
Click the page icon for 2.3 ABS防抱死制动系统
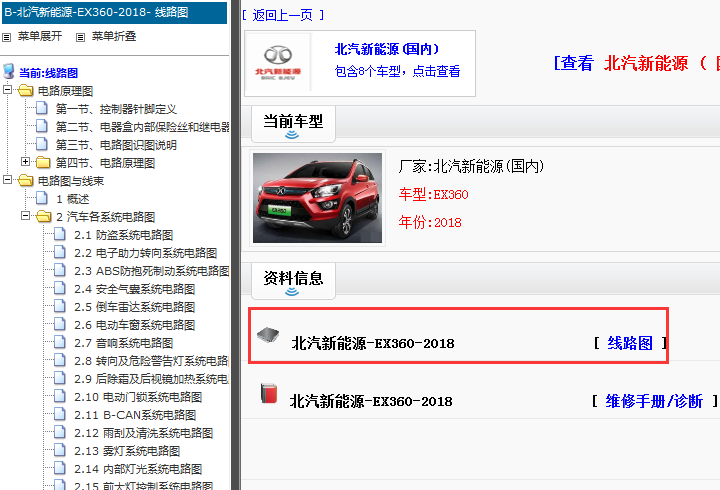coord(60,270)
